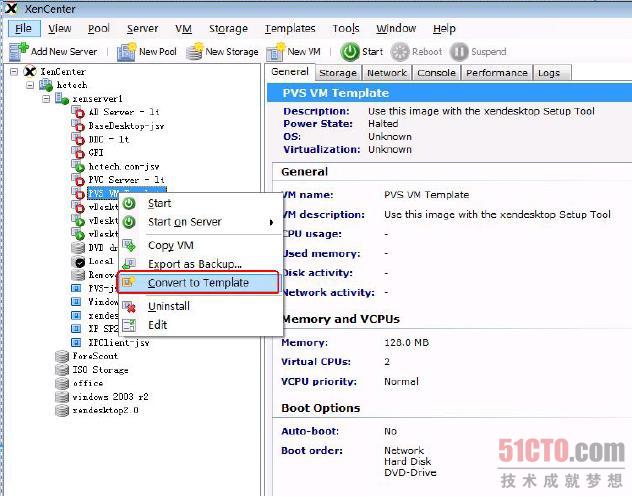Click the Add New Server toolbar icon
Screen dimensions: 632x497
[19, 52]
